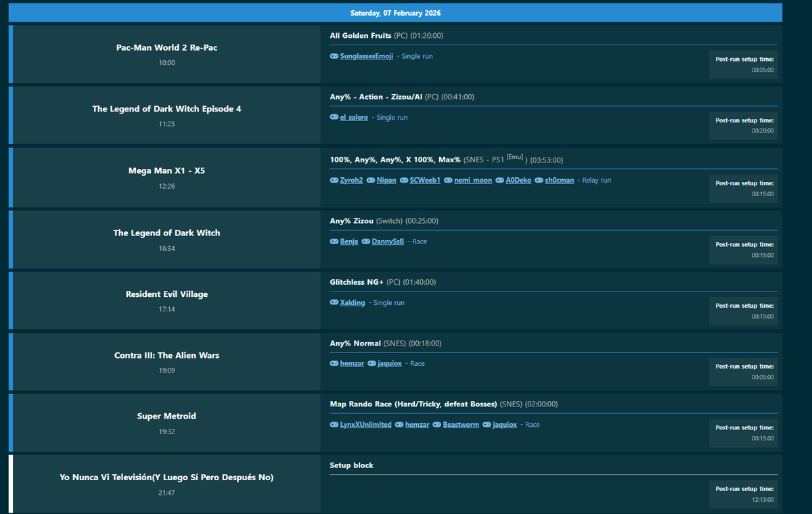Open Benja runner link
The width and height of the screenshot is (812, 514).
[349, 241]
